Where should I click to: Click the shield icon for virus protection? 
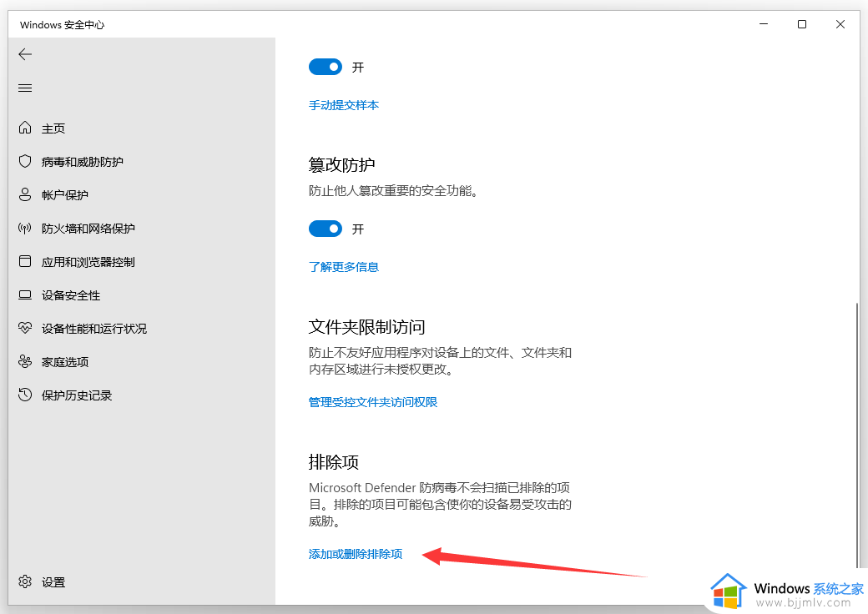pyautogui.click(x=25, y=161)
